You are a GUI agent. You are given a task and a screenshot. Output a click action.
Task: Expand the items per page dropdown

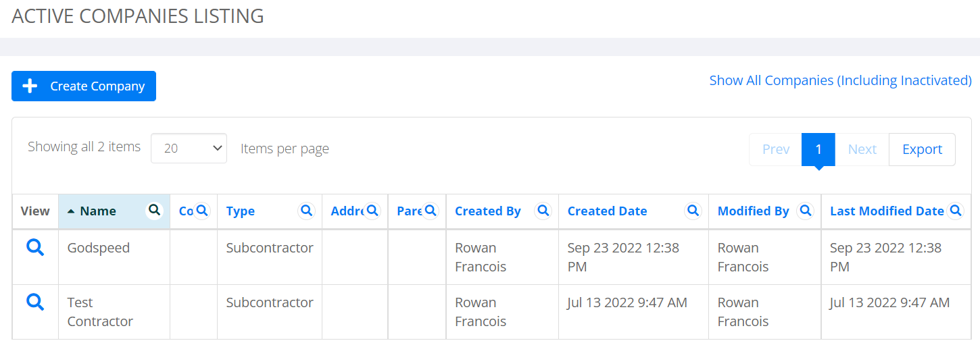pos(189,148)
